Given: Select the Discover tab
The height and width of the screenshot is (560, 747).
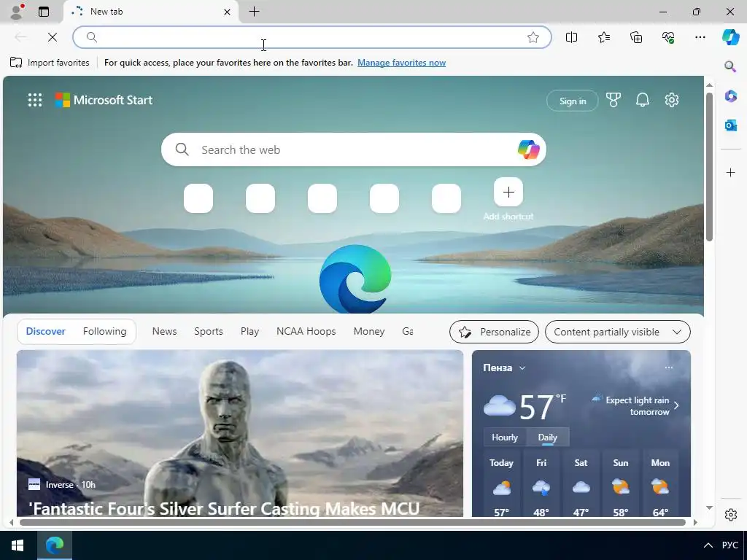Looking at the screenshot, I should (46, 332).
